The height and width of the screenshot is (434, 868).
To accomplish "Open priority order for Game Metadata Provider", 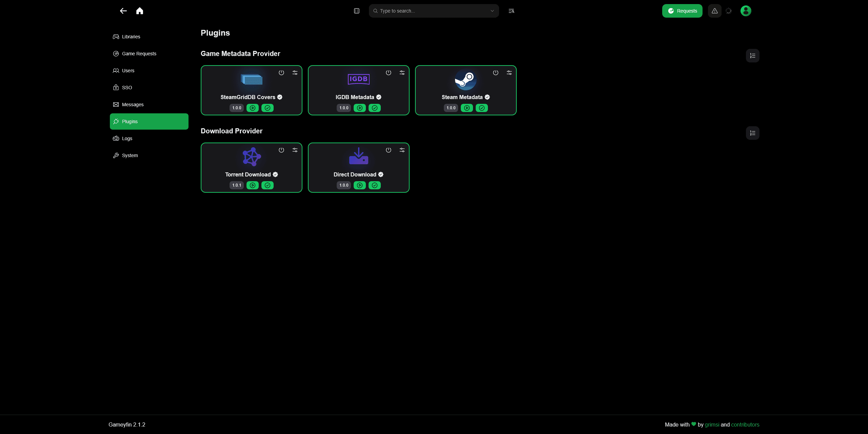I will coord(752,56).
